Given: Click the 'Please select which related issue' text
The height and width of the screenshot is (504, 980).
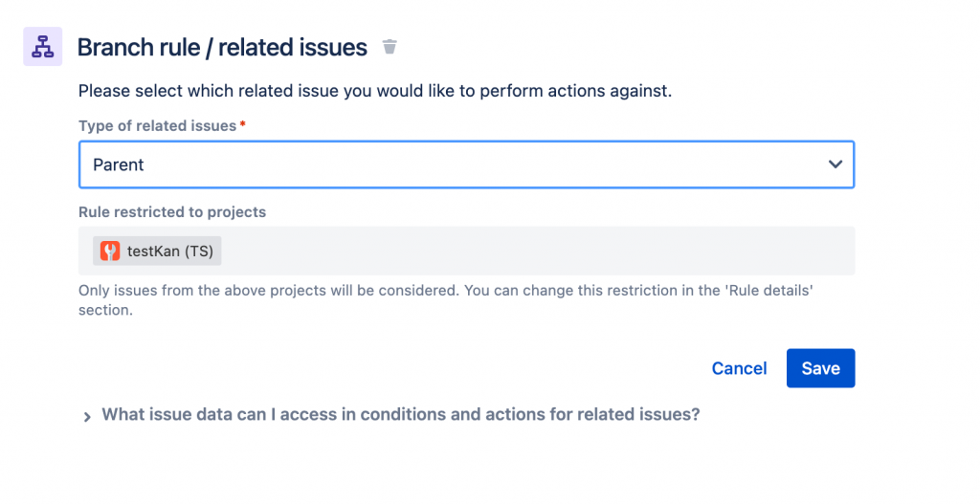Looking at the screenshot, I should pos(375,92).
